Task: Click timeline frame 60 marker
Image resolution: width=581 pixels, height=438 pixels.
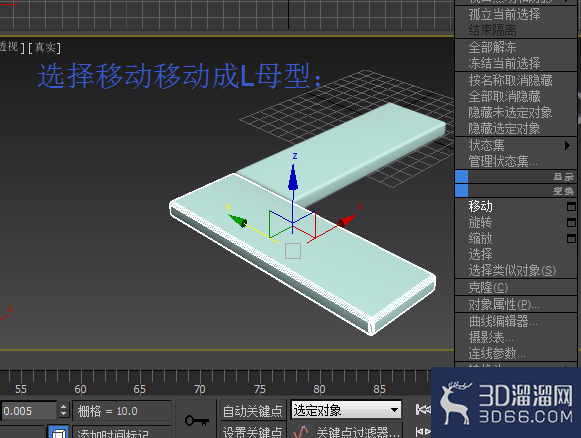Action: click(x=80, y=389)
